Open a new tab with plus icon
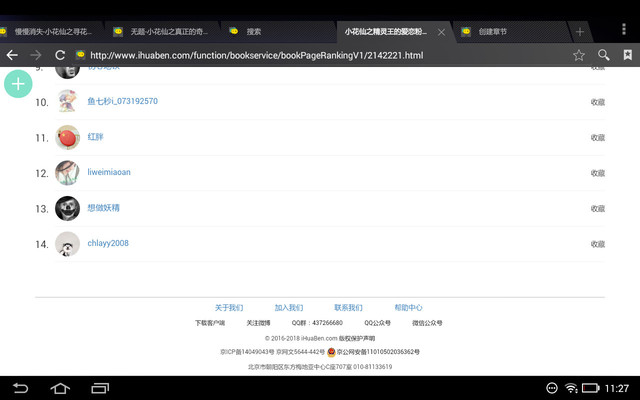Screen dimensions: 640x400 580,32
